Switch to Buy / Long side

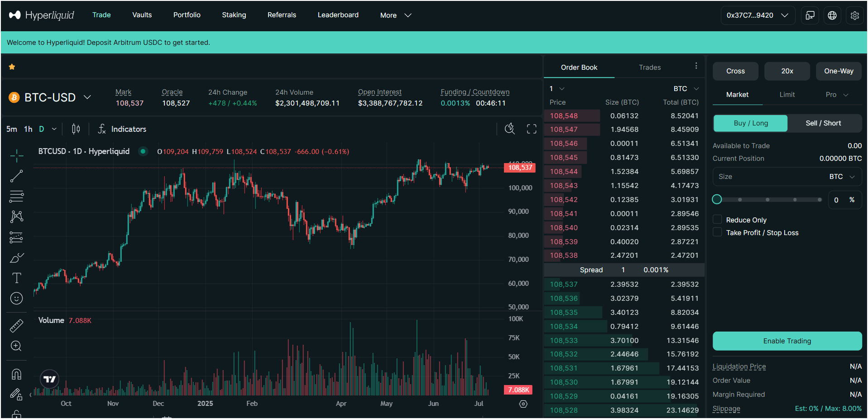tap(750, 123)
